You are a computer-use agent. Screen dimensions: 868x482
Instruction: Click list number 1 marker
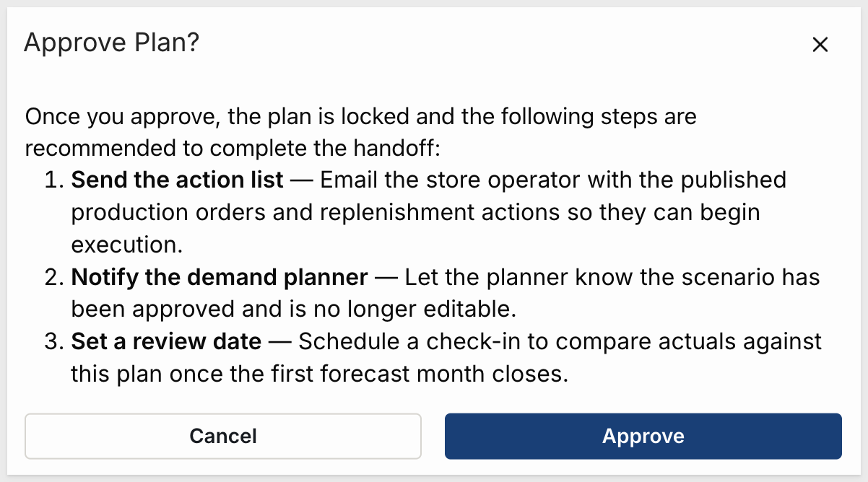click(x=56, y=180)
